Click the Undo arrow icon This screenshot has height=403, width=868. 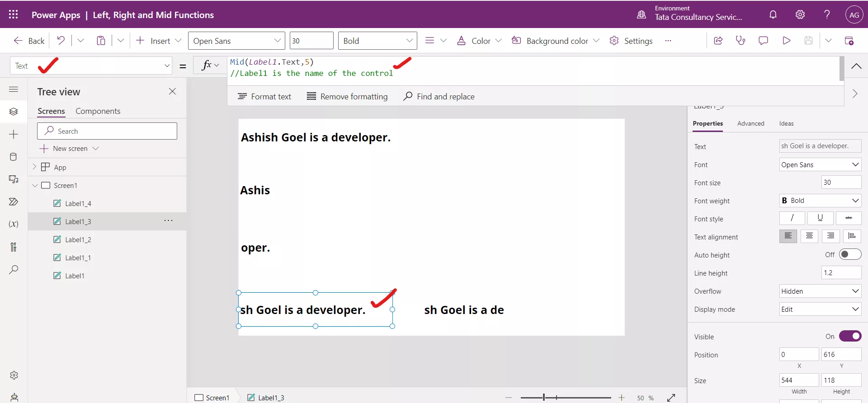[61, 41]
